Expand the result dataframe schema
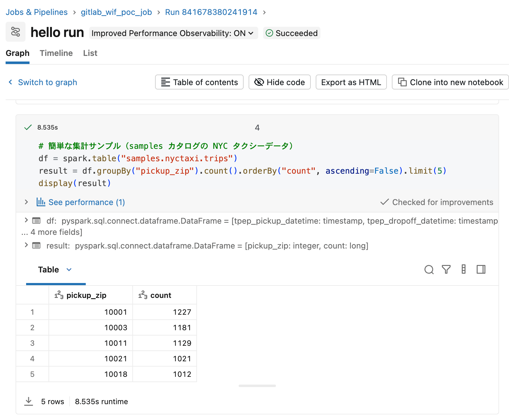This screenshot has width=509, height=420. click(26, 245)
